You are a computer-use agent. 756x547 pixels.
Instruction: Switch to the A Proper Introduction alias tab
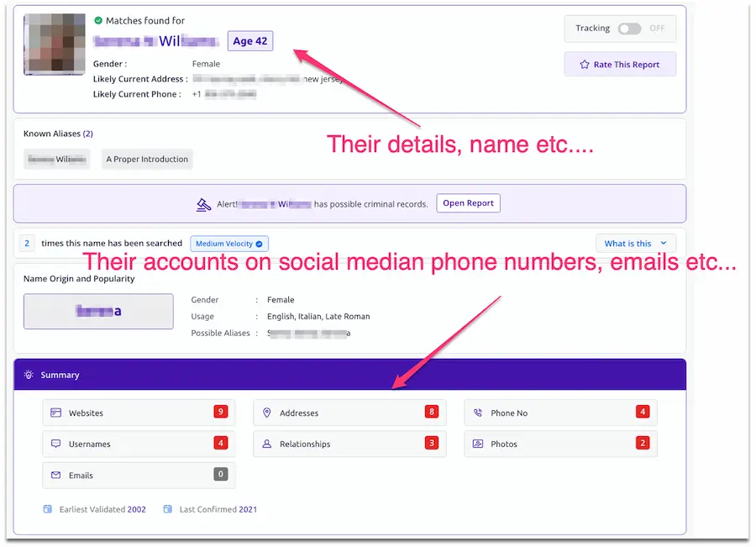coord(146,159)
